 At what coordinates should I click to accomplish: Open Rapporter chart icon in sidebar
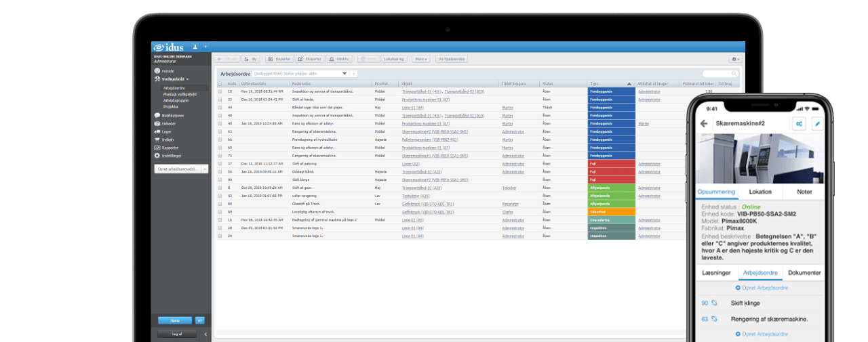157,148
